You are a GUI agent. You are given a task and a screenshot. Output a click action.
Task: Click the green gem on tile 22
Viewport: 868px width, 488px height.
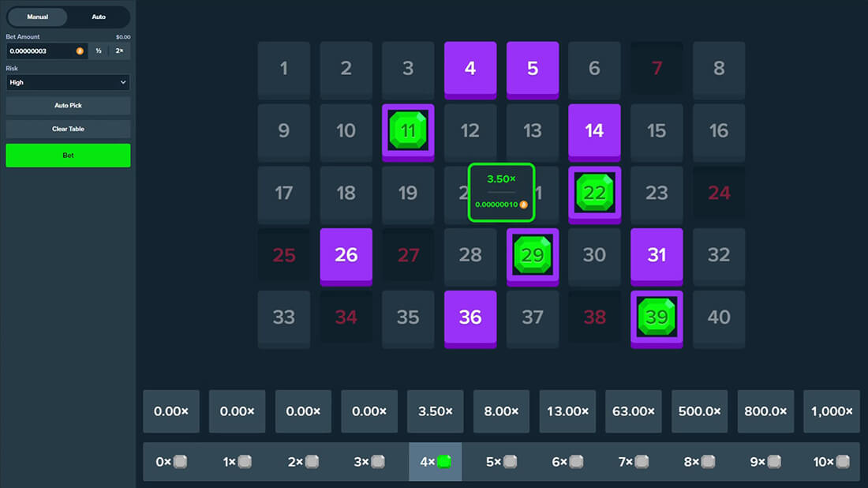(x=594, y=193)
